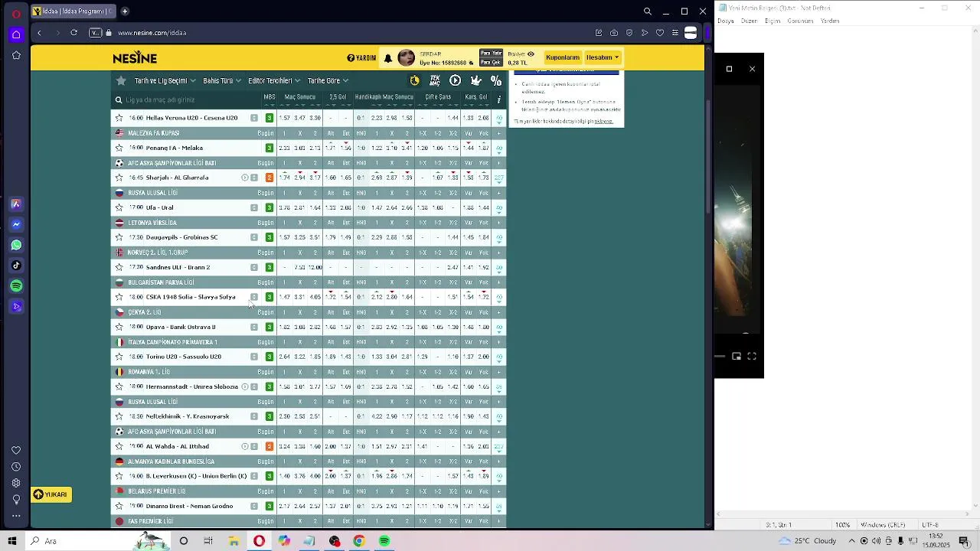Expand the Hesabım dropdown
The image size is (980, 551).
[x=603, y=57]
